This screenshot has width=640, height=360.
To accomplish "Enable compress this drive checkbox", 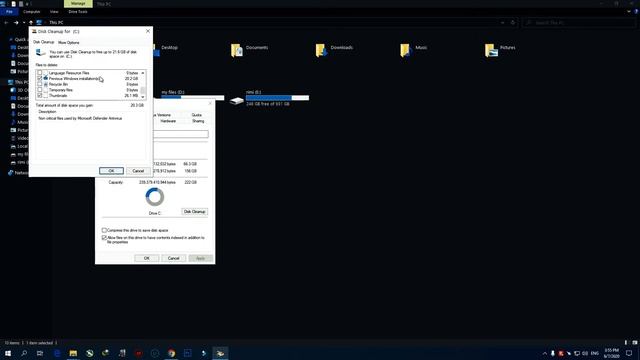I will 104,230.
